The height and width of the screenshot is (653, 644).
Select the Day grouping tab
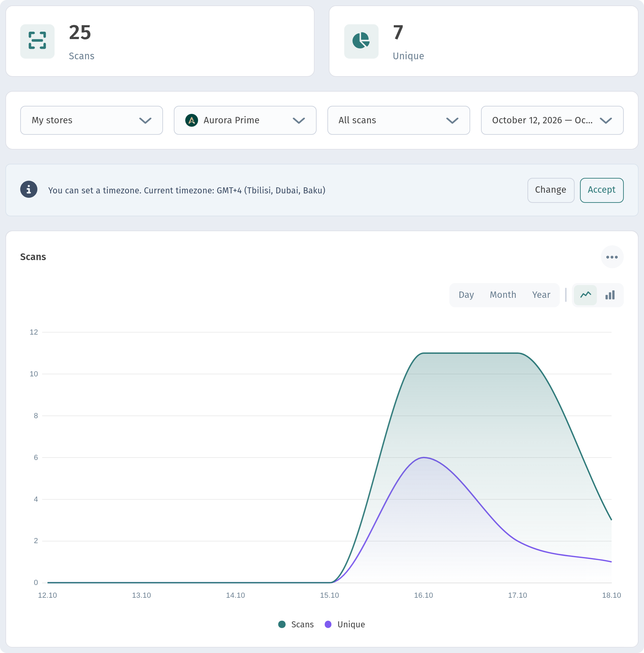(x=466, y=295)
